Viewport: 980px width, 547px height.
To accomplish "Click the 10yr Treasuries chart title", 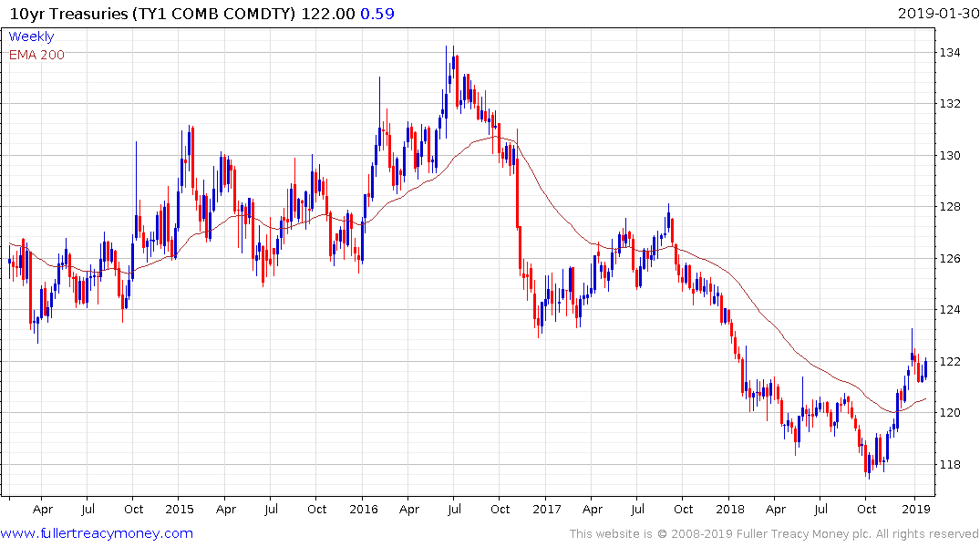I will pyautogui.click(x=152, y=14).
